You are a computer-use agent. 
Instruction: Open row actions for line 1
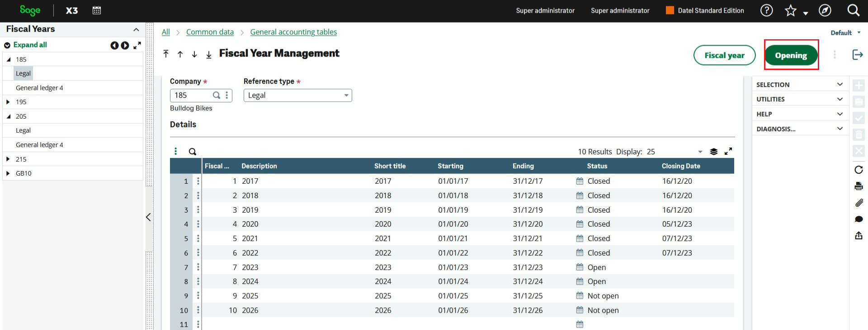[x=198, y=181]
